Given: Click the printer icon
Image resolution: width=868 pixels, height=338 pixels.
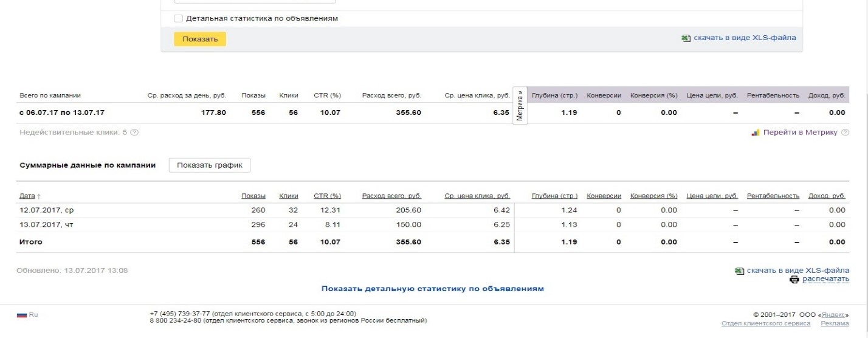Looking at the screenshot, I should 794,280.
